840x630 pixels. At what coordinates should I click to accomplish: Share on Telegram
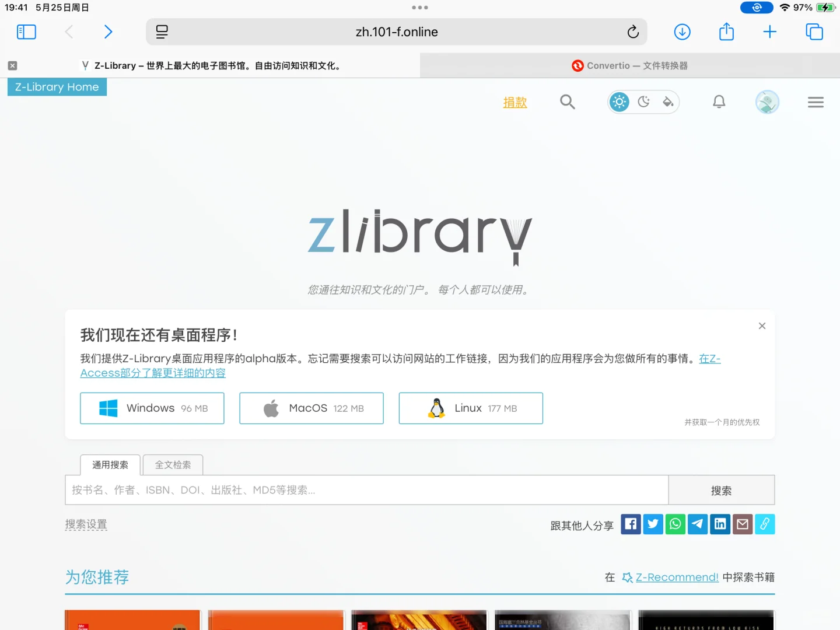(698, 524)
